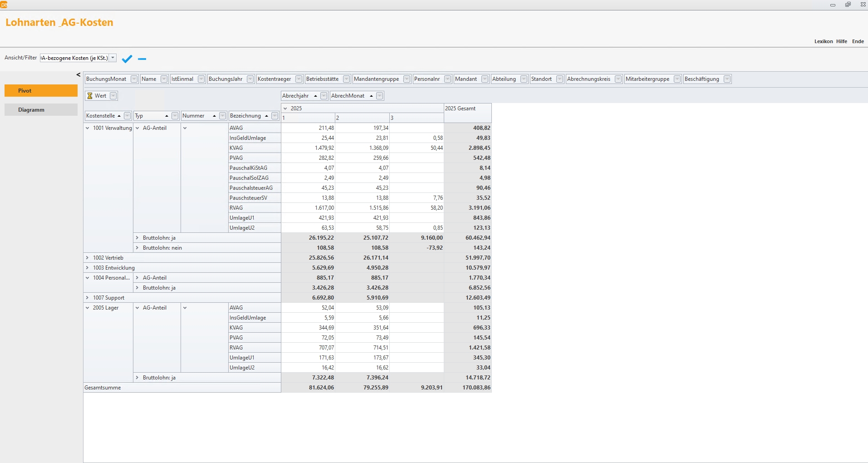The width and height of the screenshot is (868, 463).
Task: Click the Ende menu item
Action: (858, 41)
